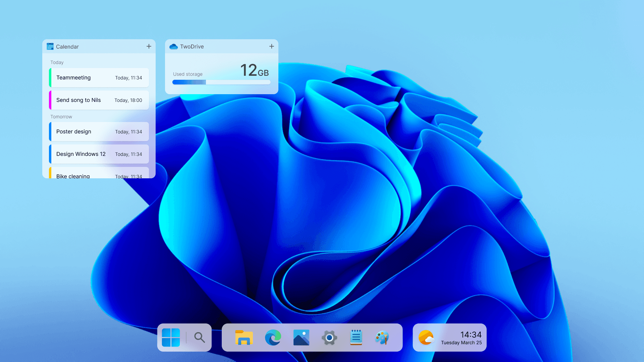Click the TwoDrive cloud icon
Image resolution: width=644 pixels, height=362 pixels.
[173, 47]
